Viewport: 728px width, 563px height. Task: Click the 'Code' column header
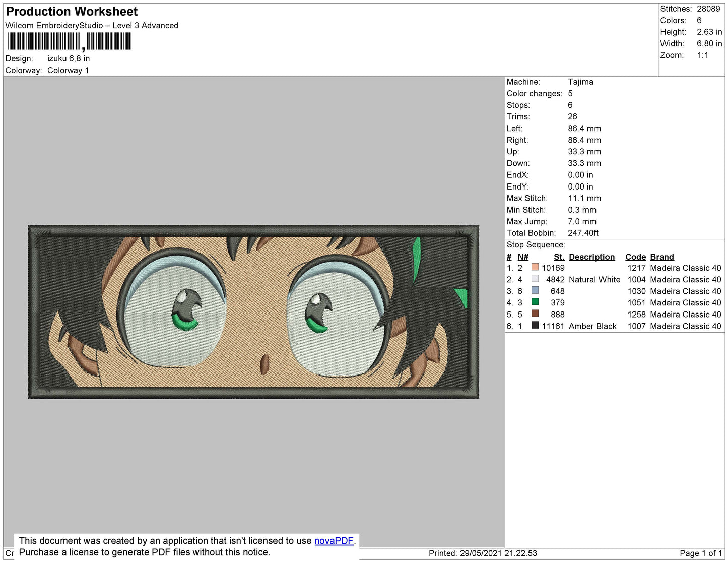click(x=636, y=257)
